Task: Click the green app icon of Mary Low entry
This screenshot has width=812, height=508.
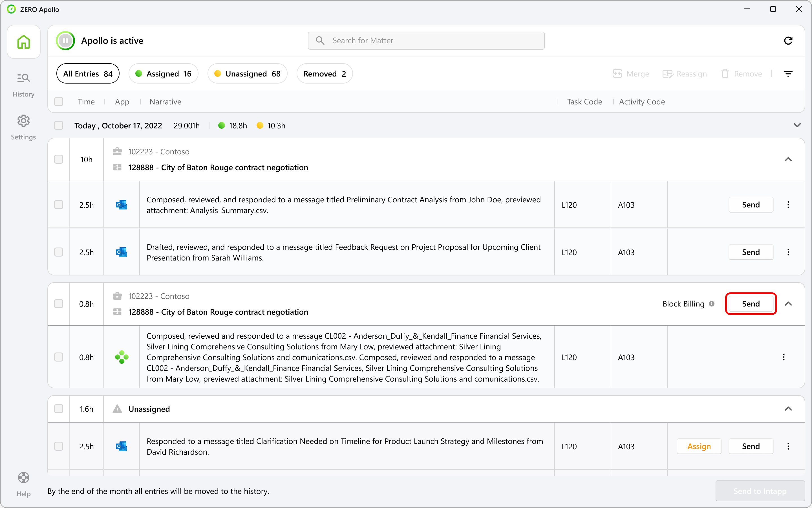Action: click(122, 357)
